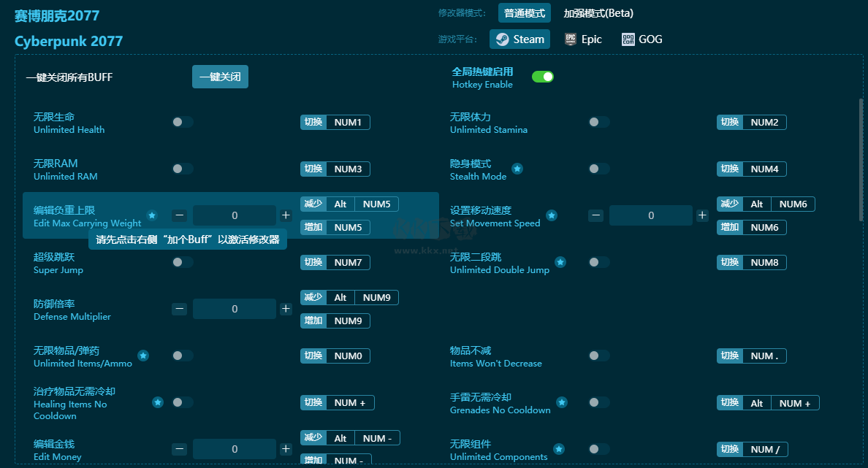Click the NUM + hotkey for Healing Items

click(x=337, y=403)
